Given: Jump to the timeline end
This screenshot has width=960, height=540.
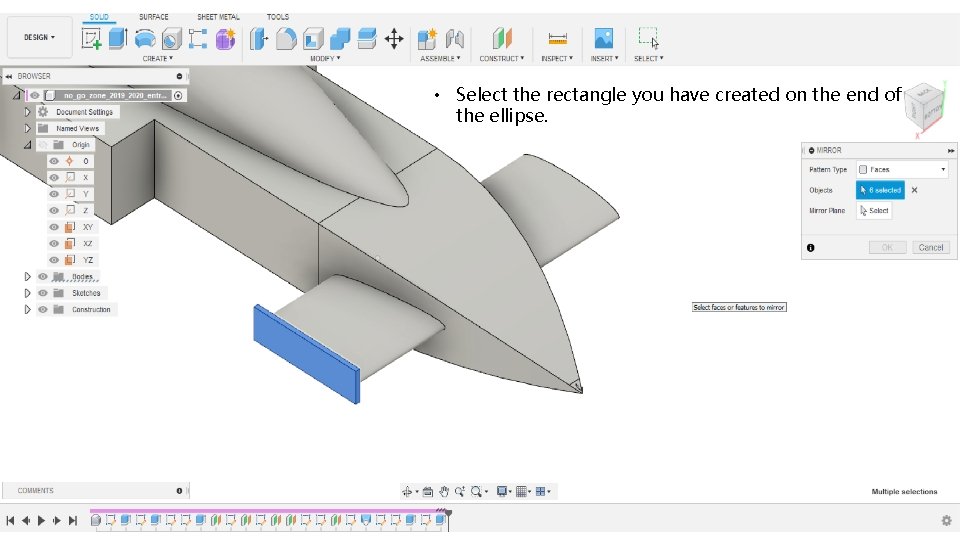Looking at the screenshot, I should point(73,520).
